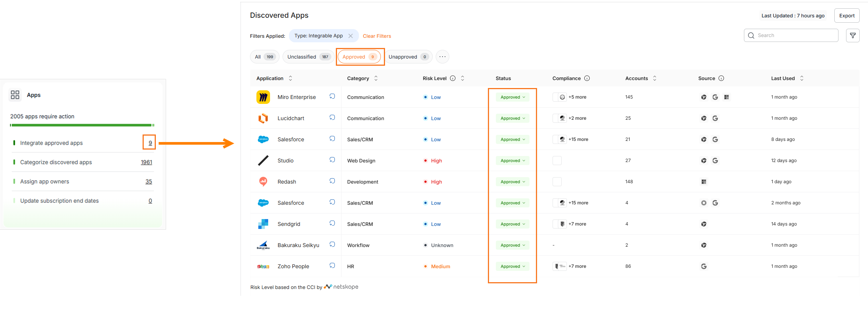The height and width of the screenshot is (309, 868).
Task: Click integration icon beside Zoho People
Action: pyautogui.click(x=332, y=266)
